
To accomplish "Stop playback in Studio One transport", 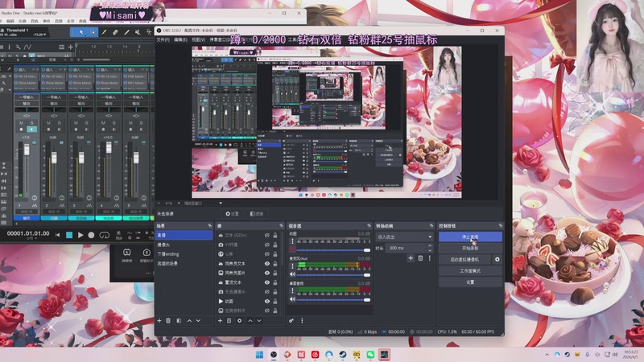I will click(69, 235).
